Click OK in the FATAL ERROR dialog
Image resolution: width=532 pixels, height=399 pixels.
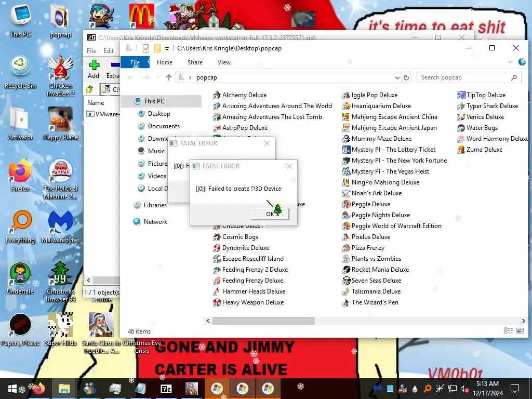[270, 214]
